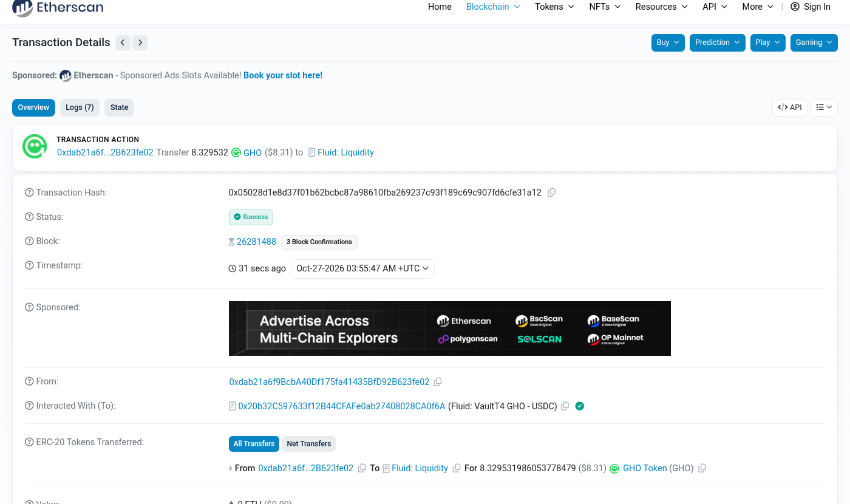Copy Fluid: Liquidity address in transfer row
This screenshot has height=504, width=850.
(457, 468)
